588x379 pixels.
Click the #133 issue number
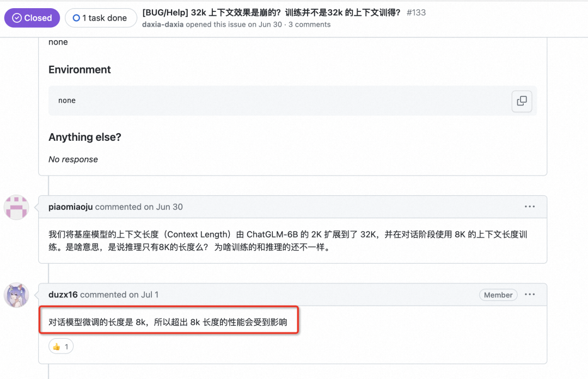tap(416, 13)
